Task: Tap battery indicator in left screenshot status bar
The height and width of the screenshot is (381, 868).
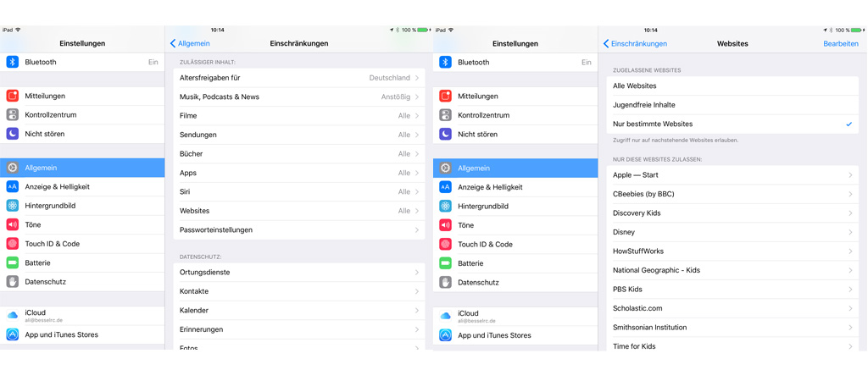Action: [x=424, y=30]
